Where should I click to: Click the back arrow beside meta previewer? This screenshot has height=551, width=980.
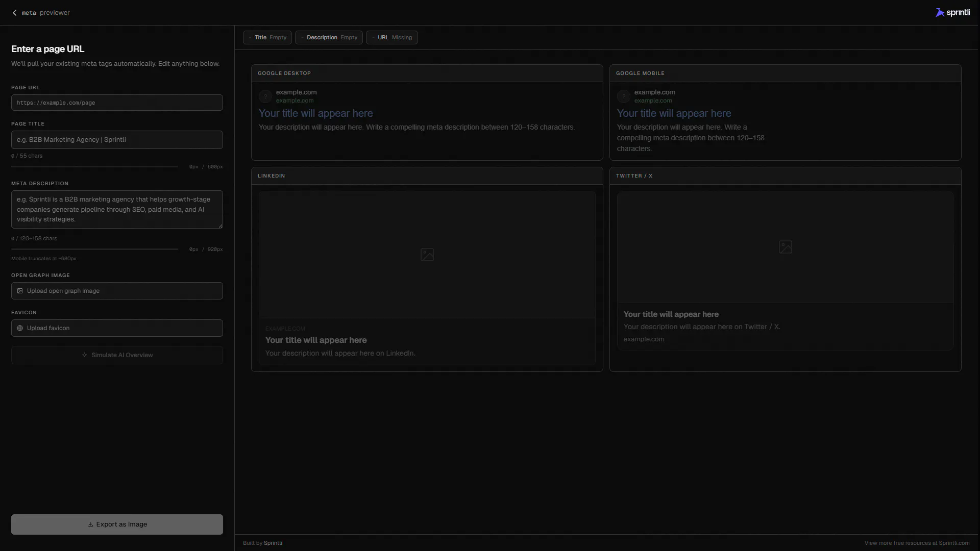(x=14, y=12)
